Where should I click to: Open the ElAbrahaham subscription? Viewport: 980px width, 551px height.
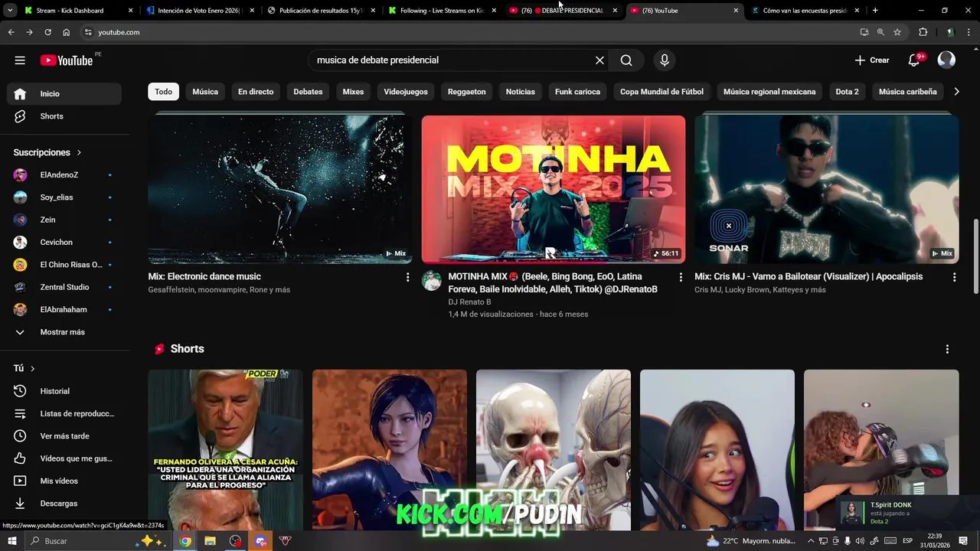click(x=64, y=310)
